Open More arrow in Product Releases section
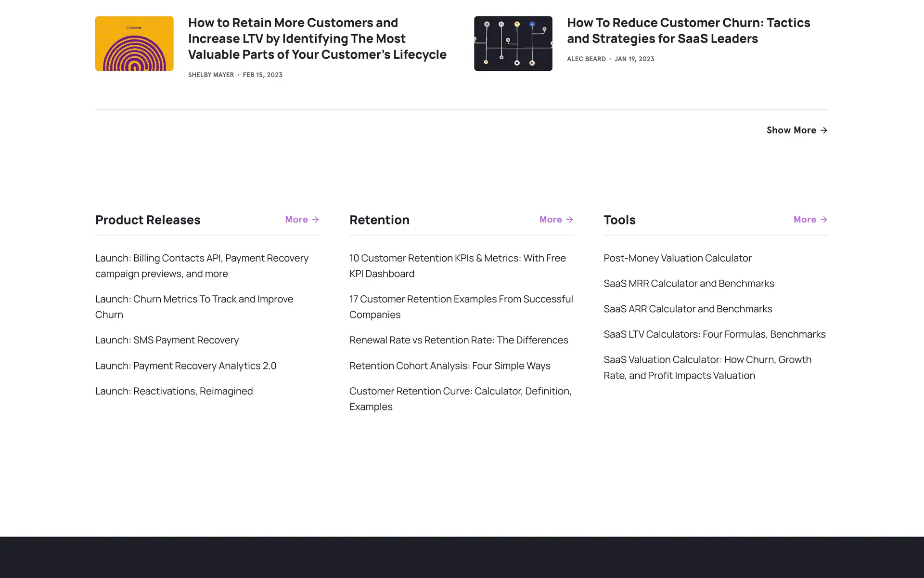 [302, 220]
